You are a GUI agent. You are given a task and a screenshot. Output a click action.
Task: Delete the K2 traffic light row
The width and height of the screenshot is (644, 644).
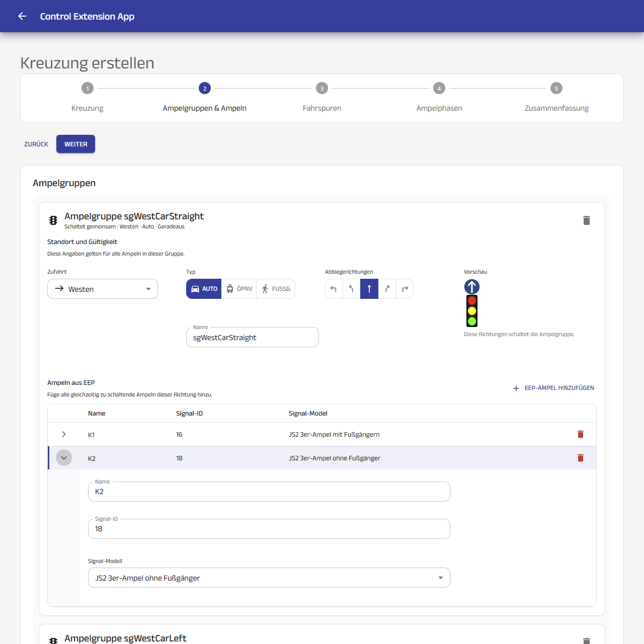click(x=581, y=458)
